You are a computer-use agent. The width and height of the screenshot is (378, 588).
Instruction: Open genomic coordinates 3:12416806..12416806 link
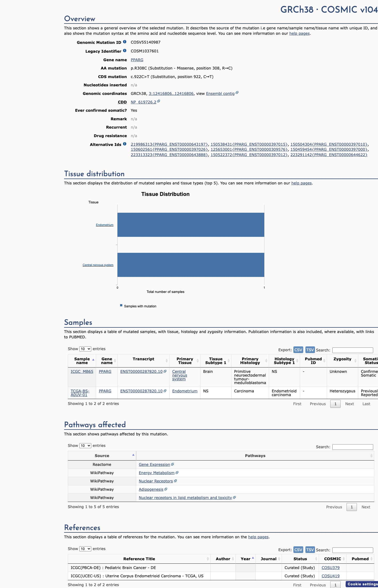click(x=171, y=94)
